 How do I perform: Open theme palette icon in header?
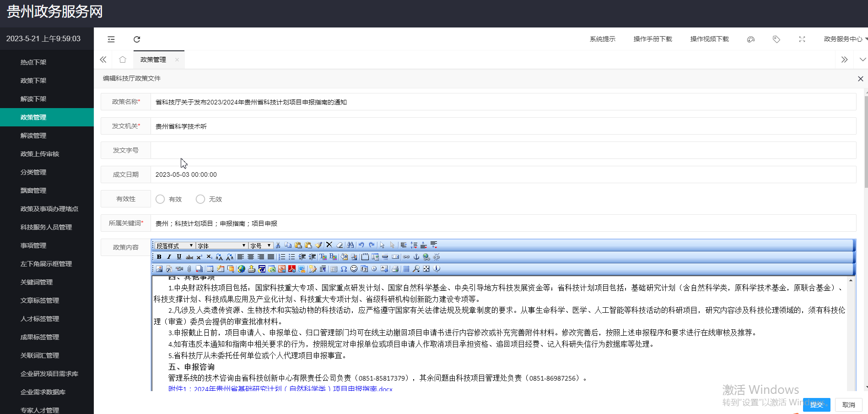[751, 39]
